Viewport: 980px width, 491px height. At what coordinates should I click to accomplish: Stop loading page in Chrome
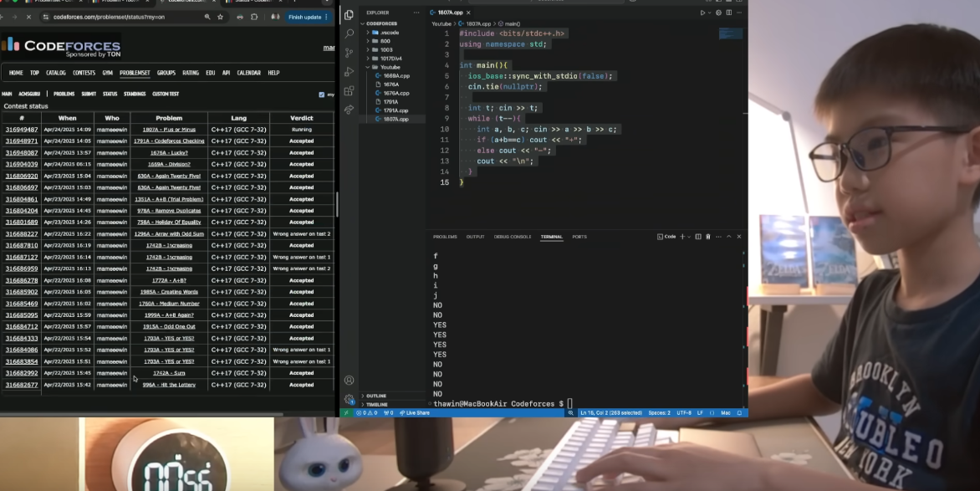28,17
